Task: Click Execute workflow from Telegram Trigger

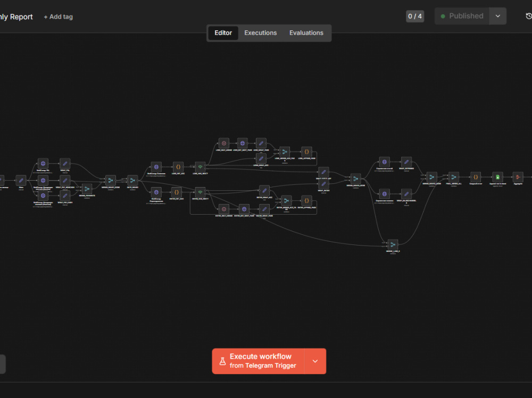Action: coord(259,361)
